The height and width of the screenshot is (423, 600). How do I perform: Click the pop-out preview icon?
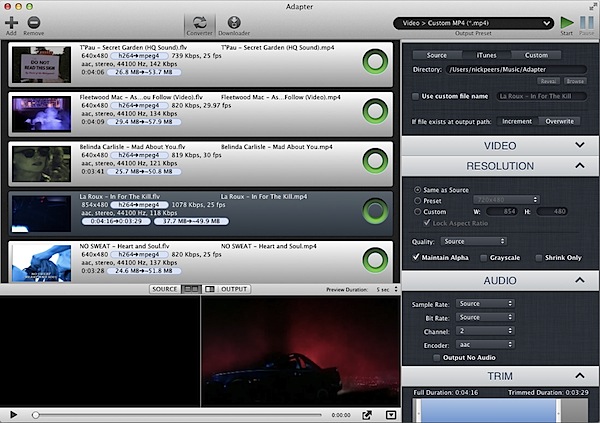point(368,414)
